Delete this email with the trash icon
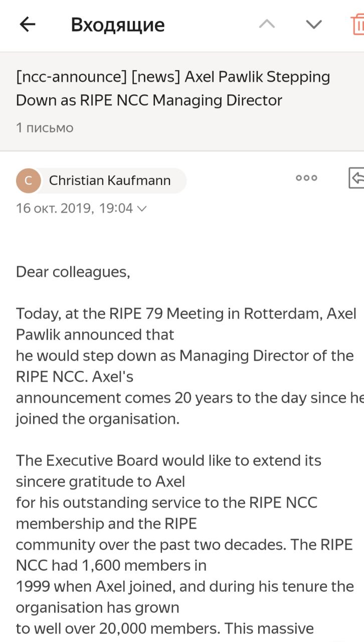This screenshot has height=642, width=364. click(x=357, y=25)
